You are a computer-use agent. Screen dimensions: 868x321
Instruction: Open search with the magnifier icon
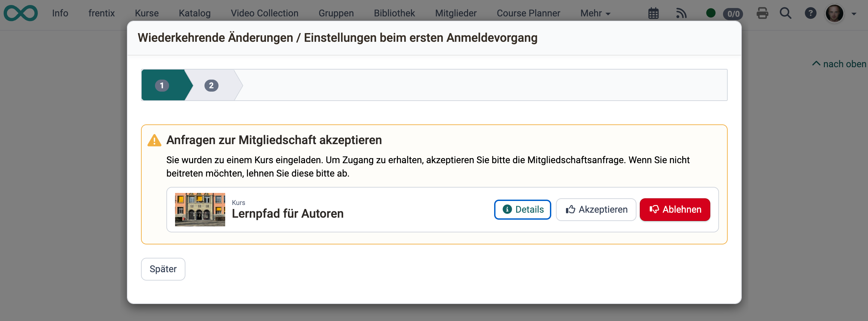pos(785,13)
